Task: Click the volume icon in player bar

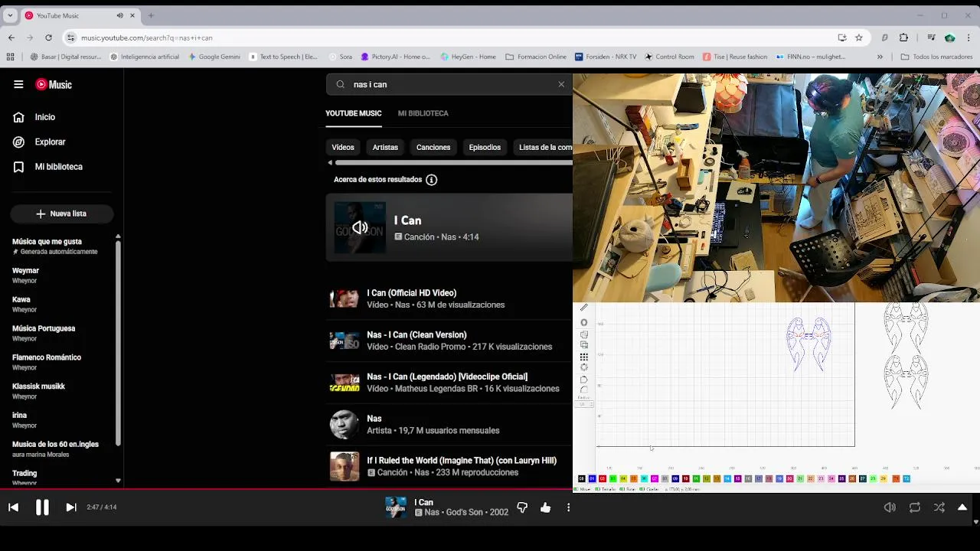Action: click(890, 507)
